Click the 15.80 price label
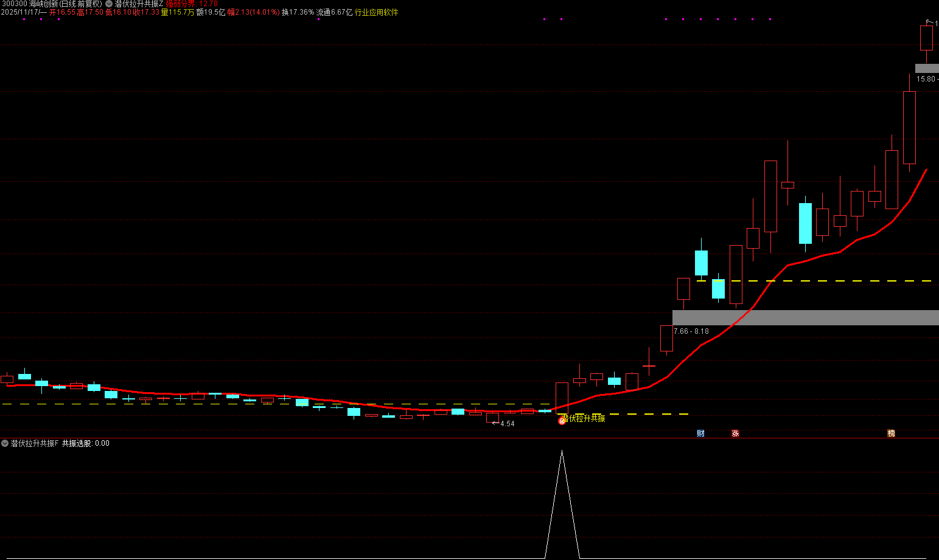Image resolution: width=939 pixels, height=560 pixels. [926, 79]
